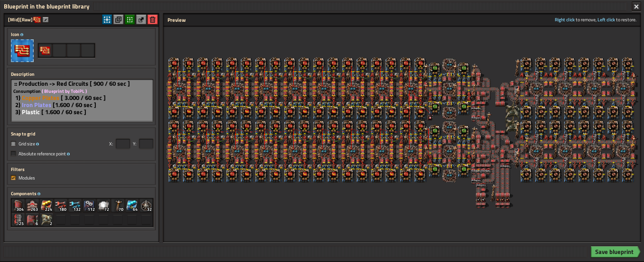Click the export blueprint string icon

(x=141, y=19)
